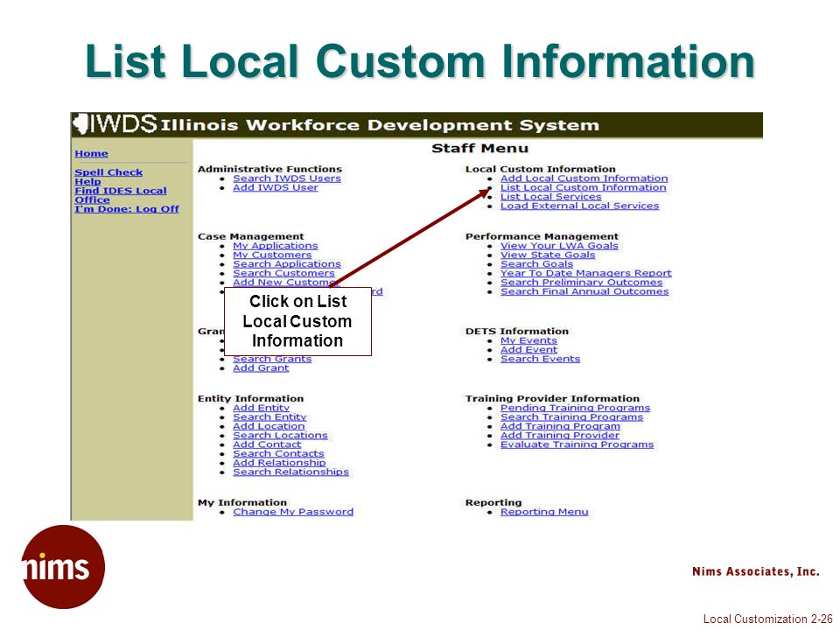Open Search Applications link
The height and width of the screenshot is (630, 840).
pyautogui.click(x=287, y=264)
